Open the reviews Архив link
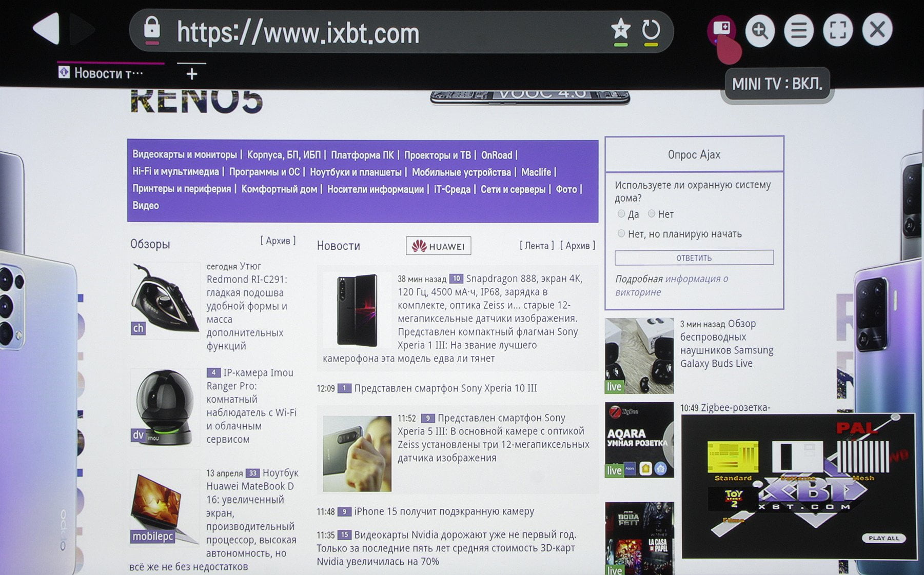This screenshot has height=575, width=924. [278, 241]
